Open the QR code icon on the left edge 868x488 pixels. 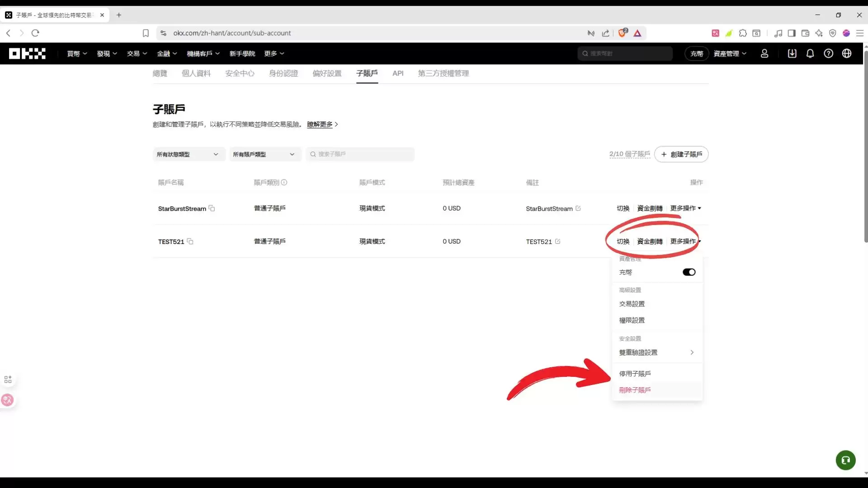(x=8, y=379)
